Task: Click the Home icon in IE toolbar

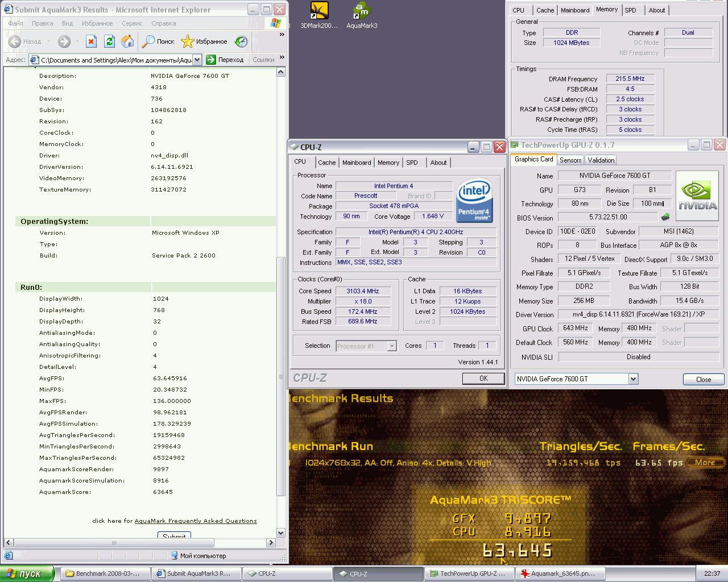Action: (x=128, y=41)
